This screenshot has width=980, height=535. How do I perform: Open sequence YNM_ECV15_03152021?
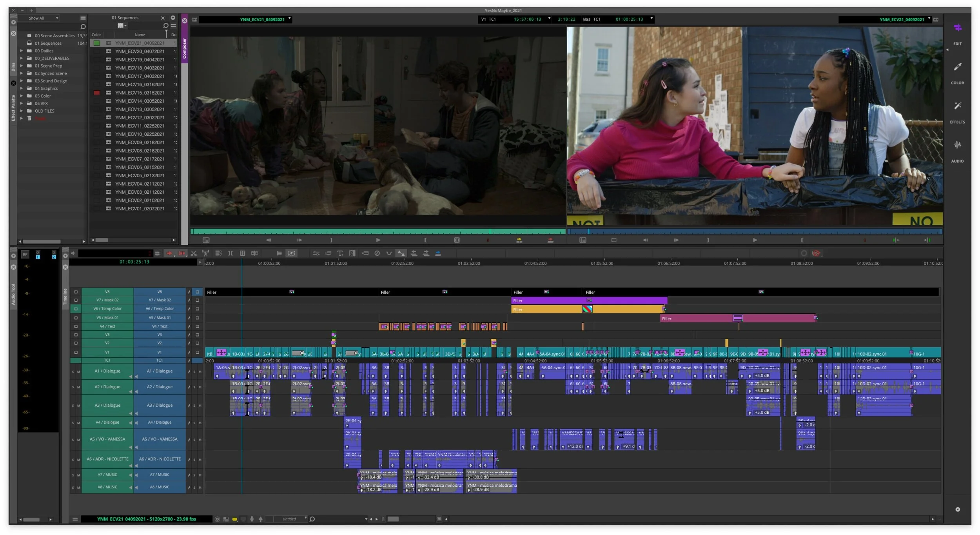[140, 93]
